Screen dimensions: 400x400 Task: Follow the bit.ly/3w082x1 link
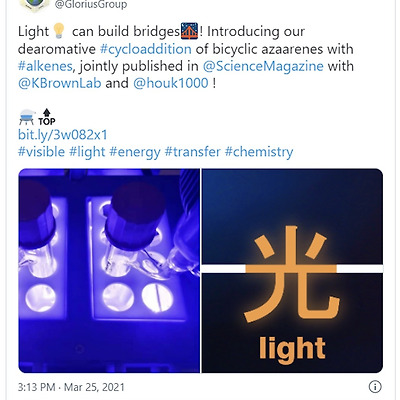(x=63, y=135)
